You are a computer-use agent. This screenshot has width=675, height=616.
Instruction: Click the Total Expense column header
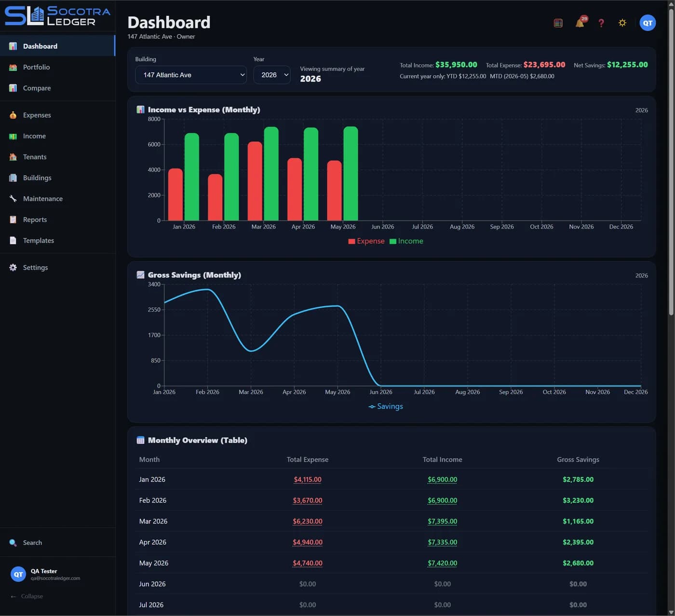(x=308, y=460)
